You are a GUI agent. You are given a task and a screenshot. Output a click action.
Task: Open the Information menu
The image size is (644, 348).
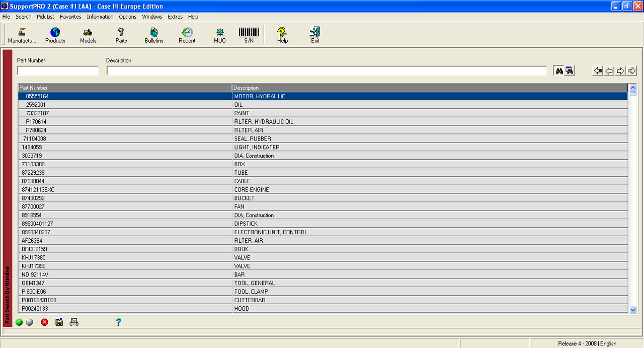100,17
